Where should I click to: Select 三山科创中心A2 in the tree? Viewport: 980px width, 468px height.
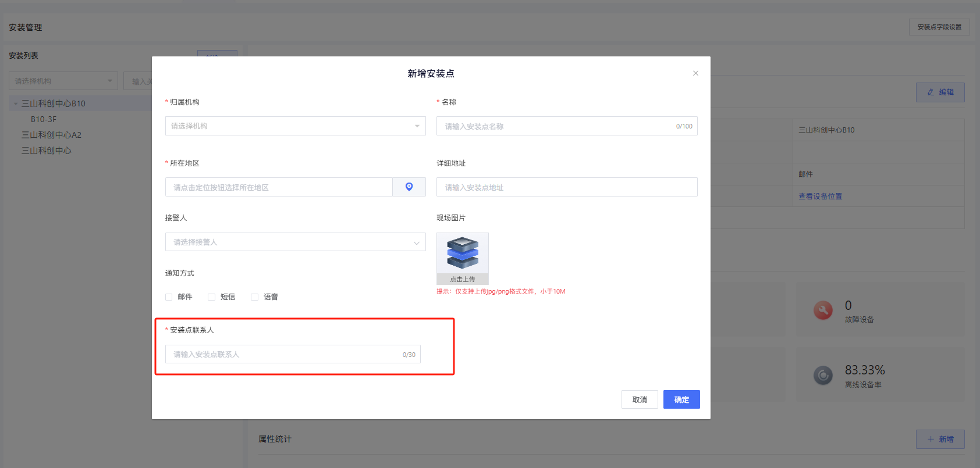pyautogui.click(x=51, y=135)
